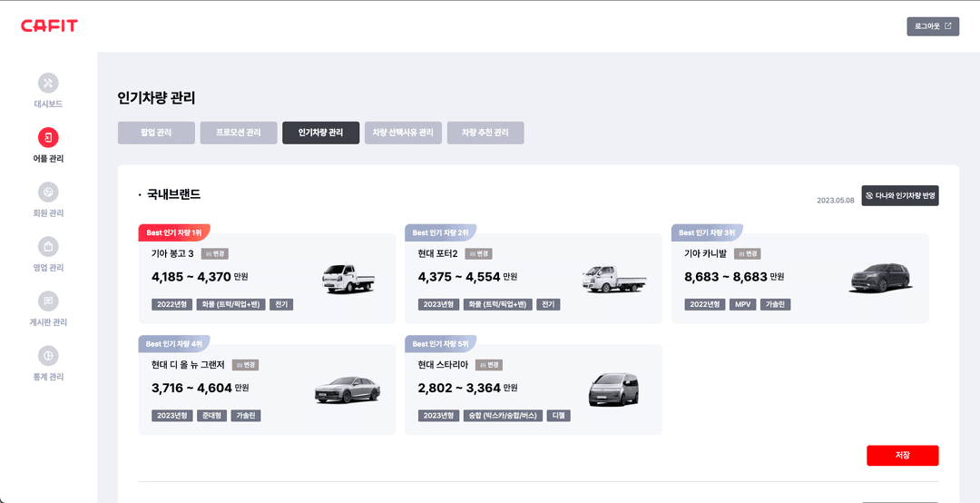Click the Best 인기 차량 2위 badge
Screen dimensions: 980x503
click(441, 232)
